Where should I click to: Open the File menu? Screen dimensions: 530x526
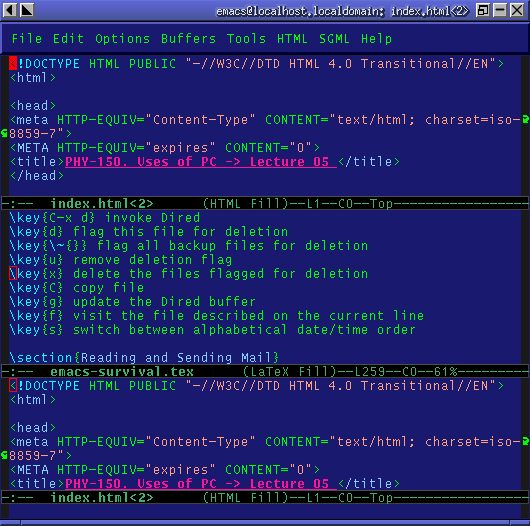pyautogui.click(x=27, y=39)
